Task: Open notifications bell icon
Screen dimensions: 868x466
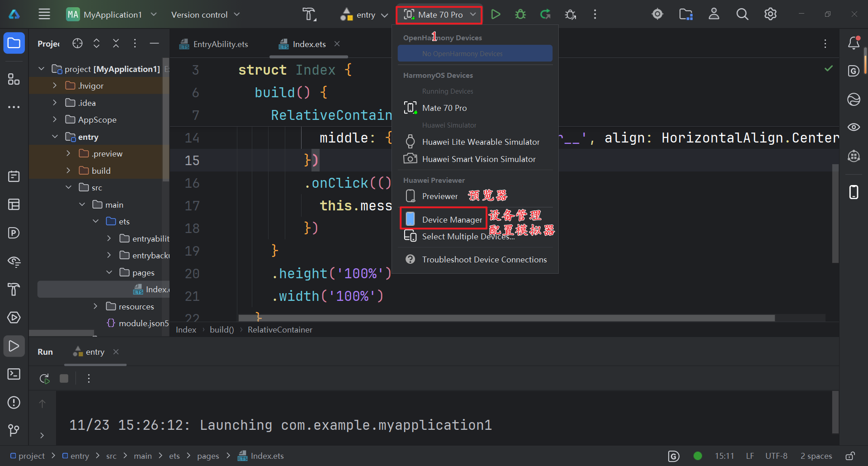Action: tap(854, 43)
